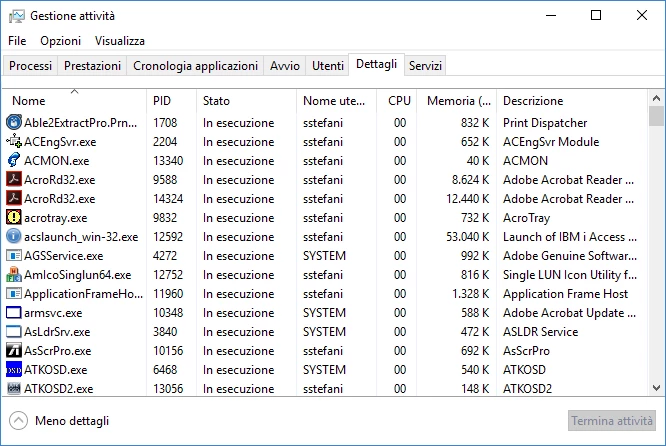Switch to the Avvio tab
This screenshot has height=446, width=666.
click(285, 66)
